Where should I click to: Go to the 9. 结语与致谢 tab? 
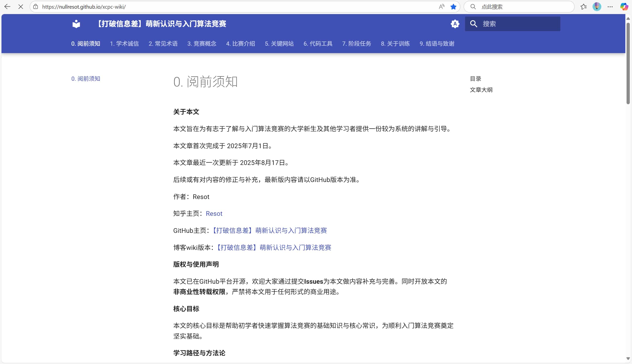click(436, 44)
